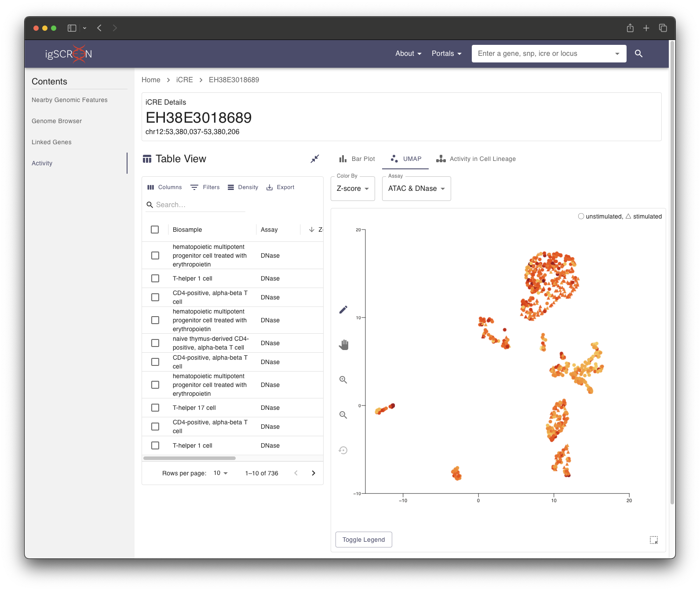
Task: Open the Assay ATAC & DNase dropdown
Action: (x=416, y=189)
